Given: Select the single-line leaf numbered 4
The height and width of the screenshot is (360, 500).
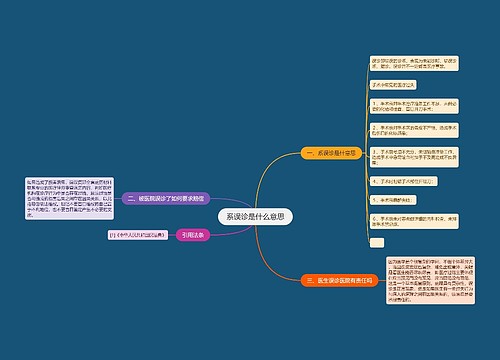Looking at the screenshot, I should coord(404,181).
